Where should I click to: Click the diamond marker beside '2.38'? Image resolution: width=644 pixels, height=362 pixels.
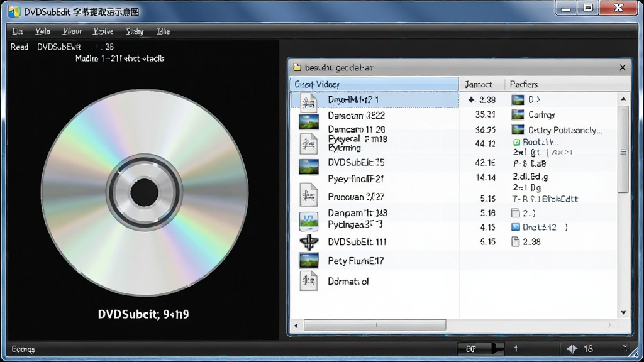pos(471,99)
